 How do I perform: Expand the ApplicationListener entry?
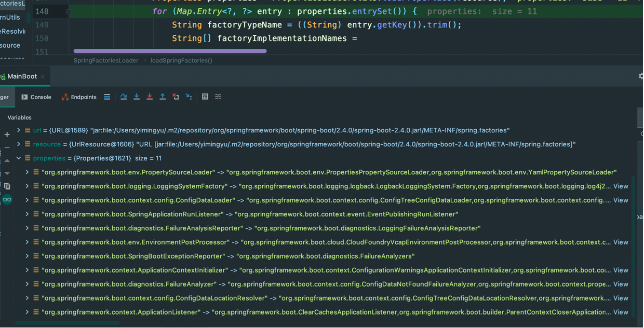(27, 312)
